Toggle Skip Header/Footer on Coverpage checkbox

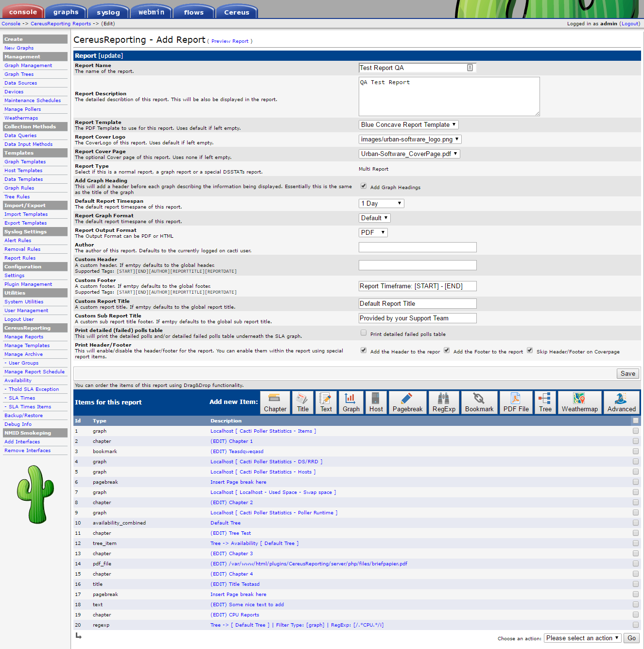[530, 351]
